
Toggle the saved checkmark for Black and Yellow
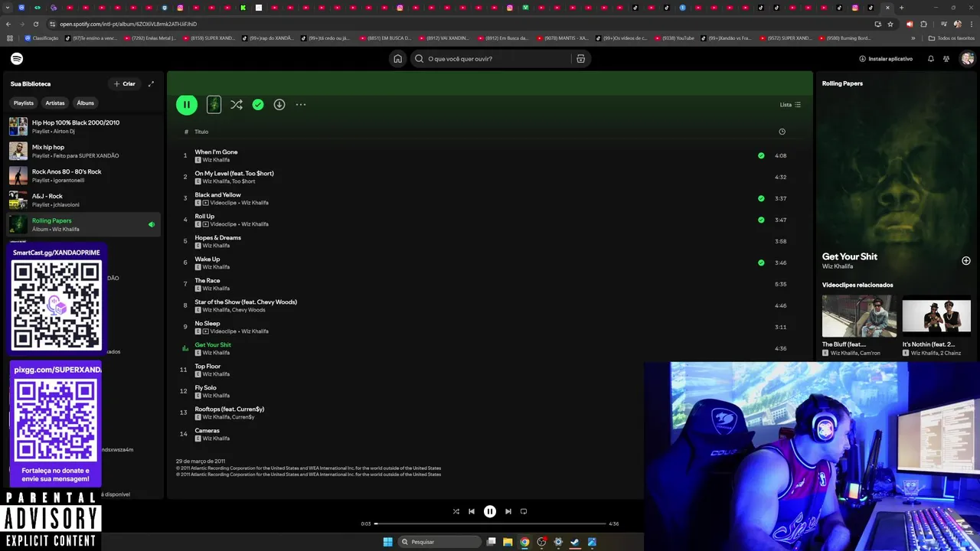point(761,198)
